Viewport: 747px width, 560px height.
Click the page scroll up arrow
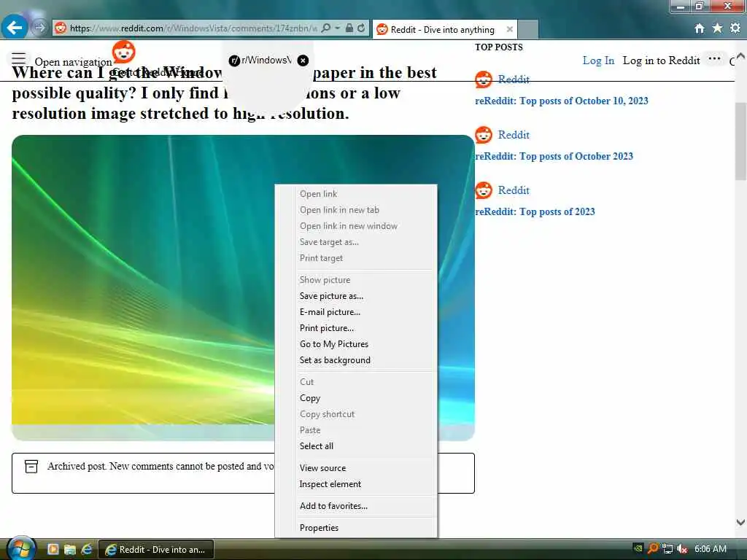(741, 56)
